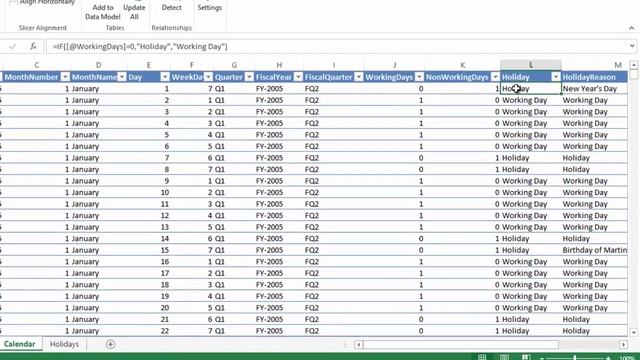This screenshot has width=640, height=360.
Task: Switch to Page Break Preview icon
Action: (526, 357)
